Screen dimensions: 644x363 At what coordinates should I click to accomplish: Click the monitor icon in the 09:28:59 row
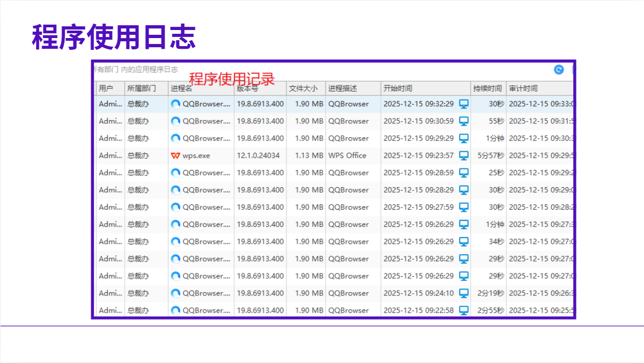[464, 173]
